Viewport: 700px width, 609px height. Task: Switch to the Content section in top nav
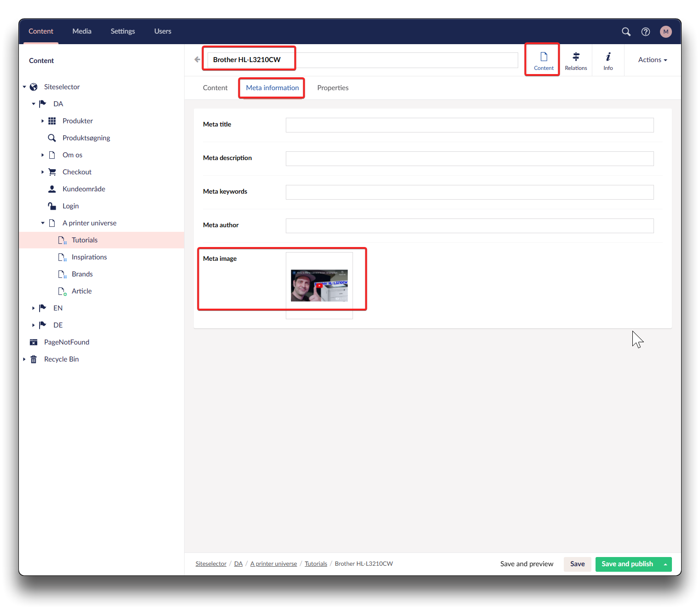tap(41, 31)
